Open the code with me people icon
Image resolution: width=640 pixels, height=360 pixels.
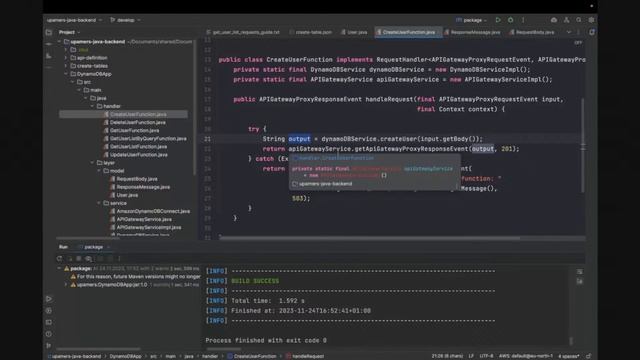pos(567,20)
